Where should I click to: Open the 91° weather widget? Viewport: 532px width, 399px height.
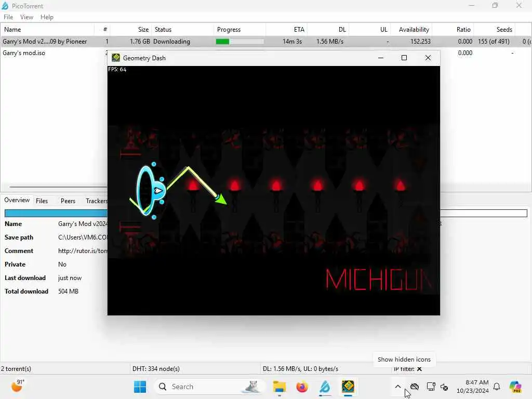[17, 386]
